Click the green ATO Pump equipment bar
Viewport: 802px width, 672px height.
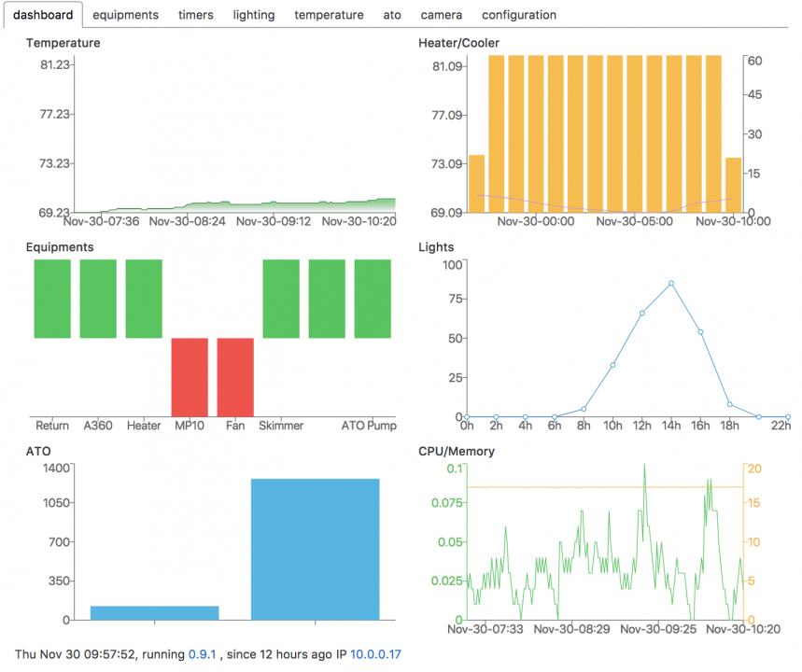tap(373, 299)
